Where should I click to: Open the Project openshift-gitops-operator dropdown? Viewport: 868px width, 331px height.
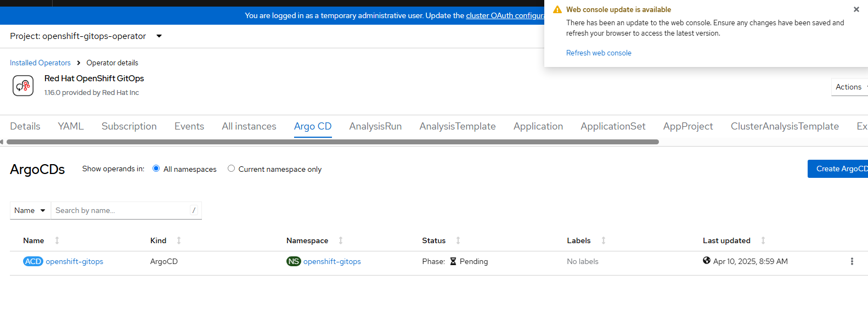(86, 36)
